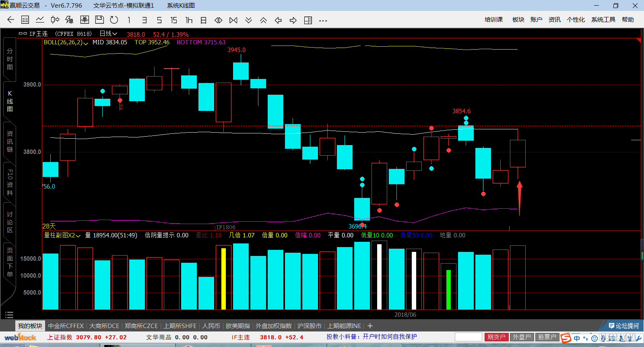Switch to 5-minute period

click(x=159, y=20)
